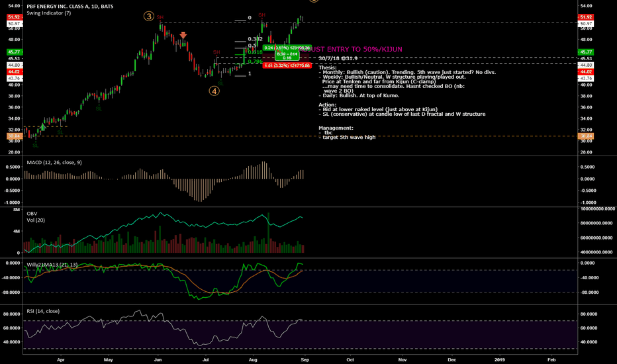The image size is (617, 364).
Task: Click the 2019 label on the time axis
Action: click(x=499, y=359)
